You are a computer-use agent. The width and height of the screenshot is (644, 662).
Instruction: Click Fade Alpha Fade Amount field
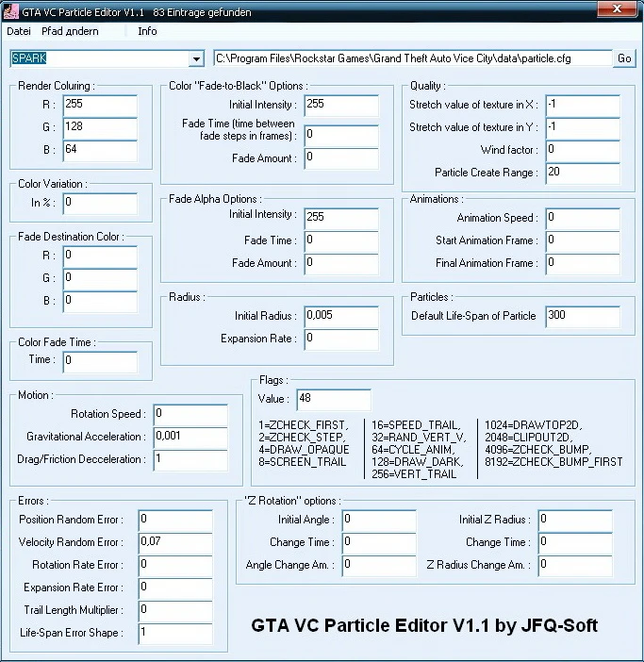click(341, 264)
